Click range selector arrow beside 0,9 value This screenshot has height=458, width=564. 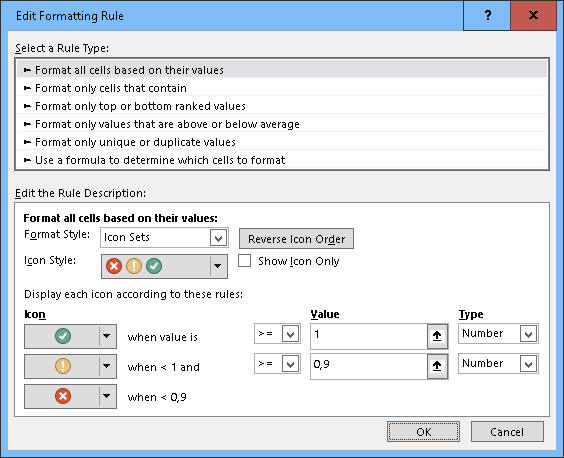pyautogui.click(x=437, y=366)
